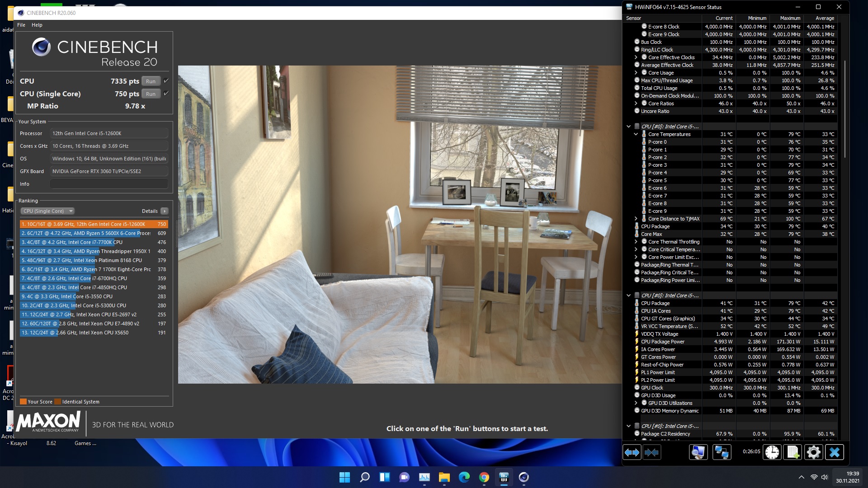The height and width of the screenshot is (488, 868).
Task: Expand the Core Thermal Throttling row
Action: click(x=636, y=242)
